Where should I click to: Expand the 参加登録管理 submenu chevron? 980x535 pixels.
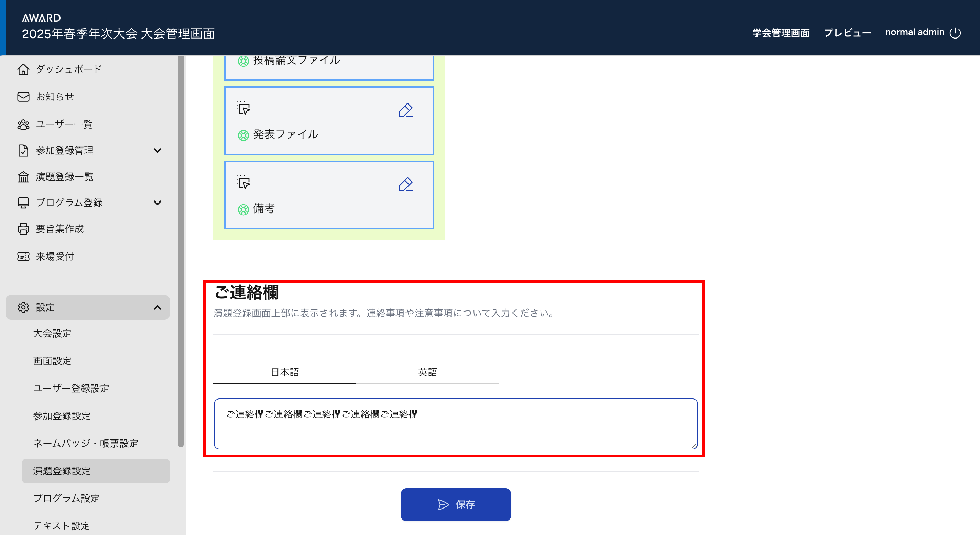(157, 150)
